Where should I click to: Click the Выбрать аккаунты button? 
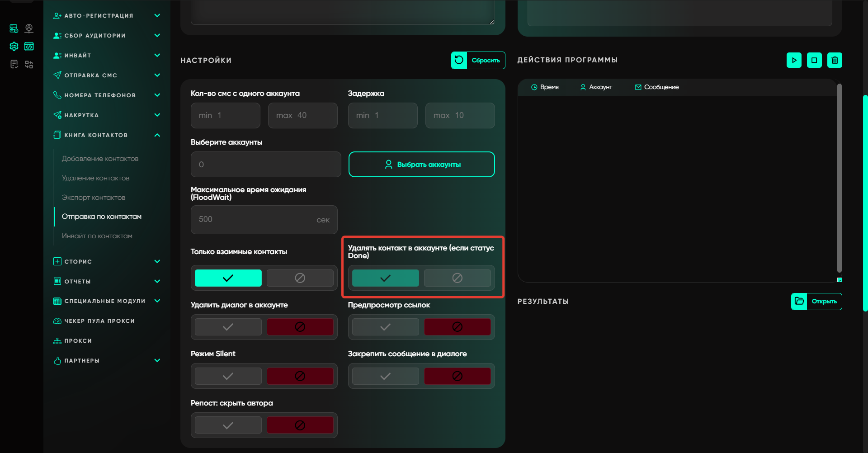[x=421, y=165]
